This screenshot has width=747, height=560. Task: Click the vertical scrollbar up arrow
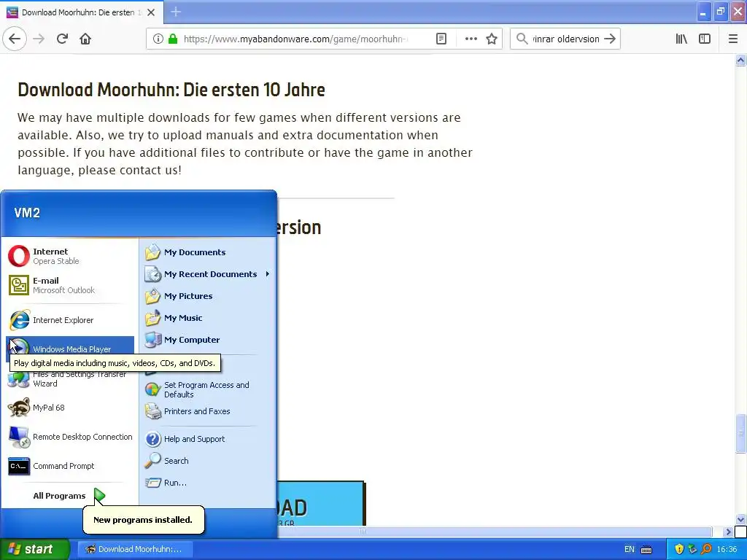(x=740, y=60)
